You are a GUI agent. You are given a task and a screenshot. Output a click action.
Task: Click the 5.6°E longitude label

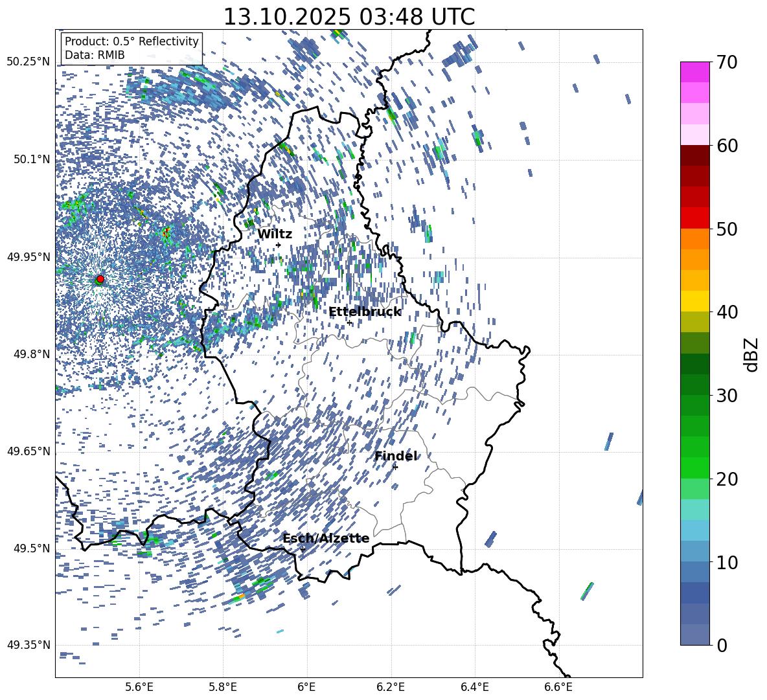click(139, 687)
